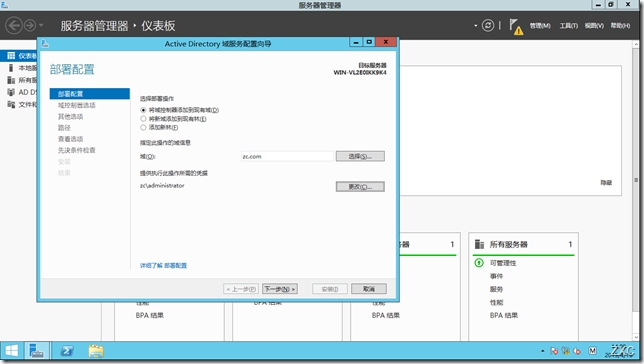Click 服务 in 所有服务器 tile

click(x=496, y=289)
